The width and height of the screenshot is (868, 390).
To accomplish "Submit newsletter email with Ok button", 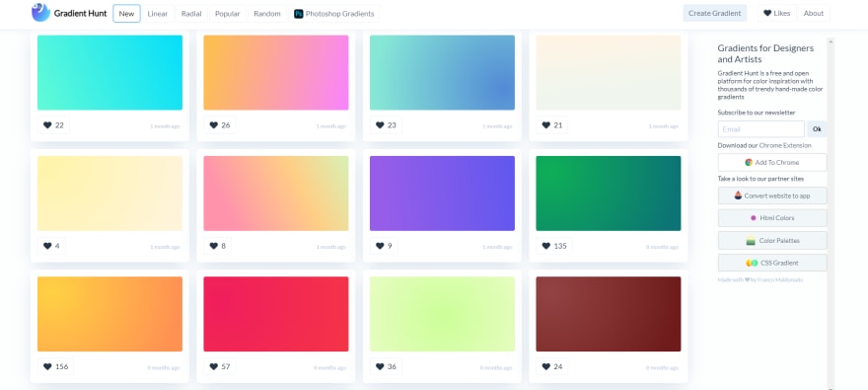I will [817, 129].
